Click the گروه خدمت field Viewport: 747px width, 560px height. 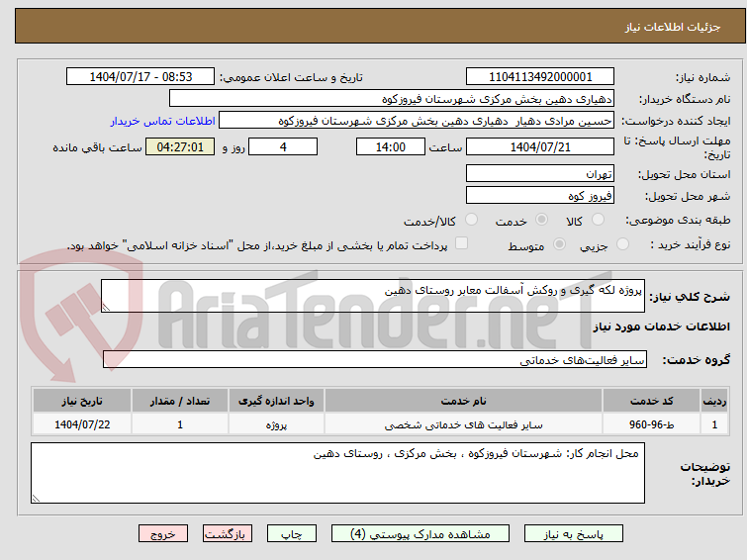pos(374,359)
